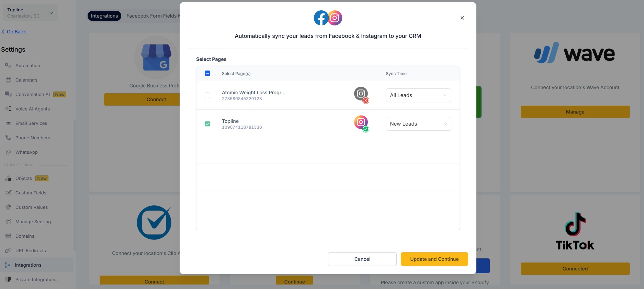Click the Cancel button in dialog
Viewport: 644px width, 289px height.
click(362, 259)
